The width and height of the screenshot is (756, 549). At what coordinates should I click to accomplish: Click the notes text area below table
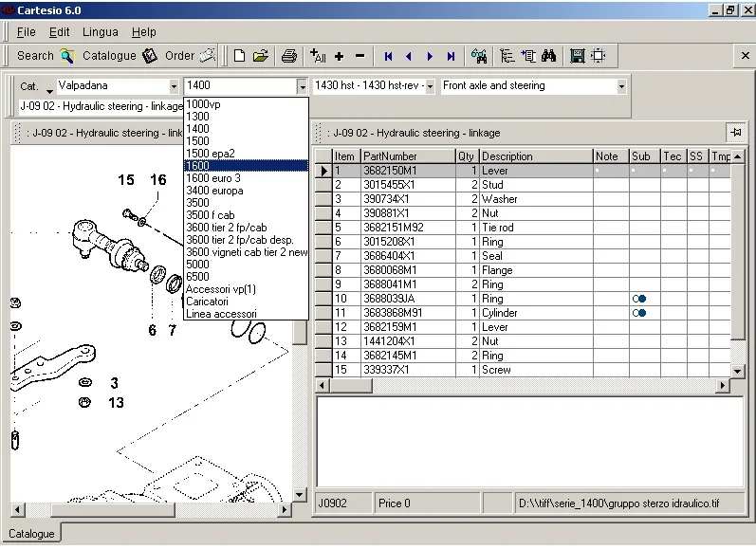[x=529, y=442]
